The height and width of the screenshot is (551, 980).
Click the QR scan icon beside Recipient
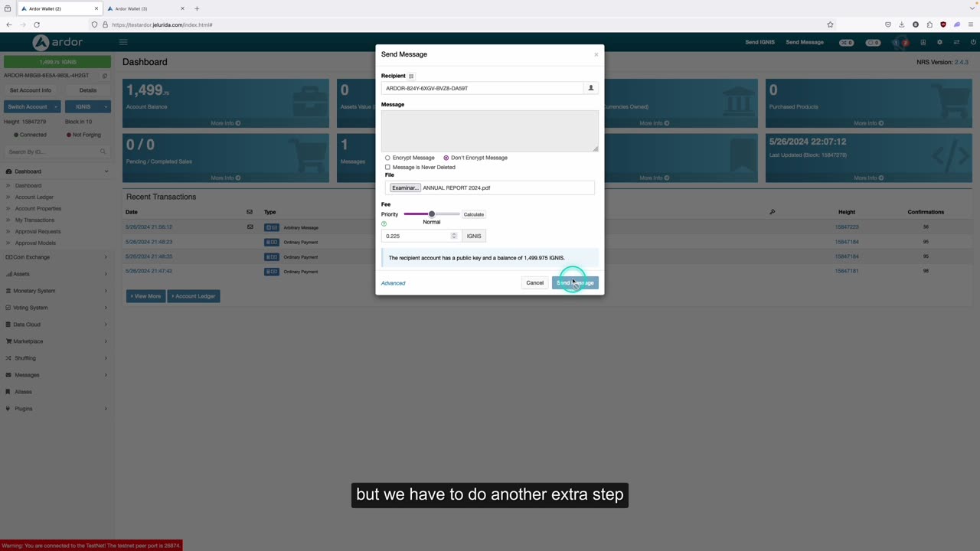tap(411, 76)
